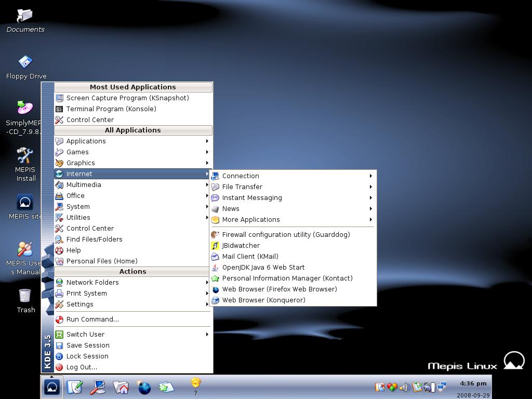532x399 pixels.
Task: Choose Screen Capture Program (KSnapshot)
Action: tap(127, 98)
